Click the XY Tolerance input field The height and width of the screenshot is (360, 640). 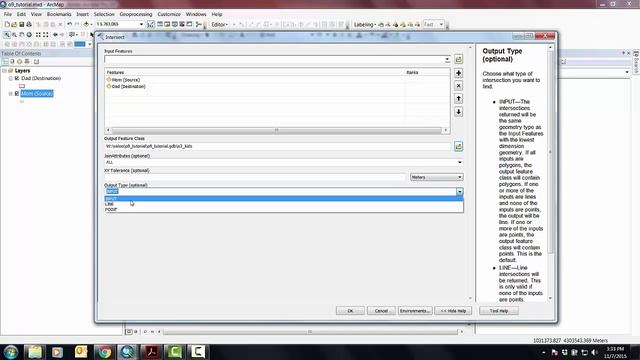coord(256,177)
